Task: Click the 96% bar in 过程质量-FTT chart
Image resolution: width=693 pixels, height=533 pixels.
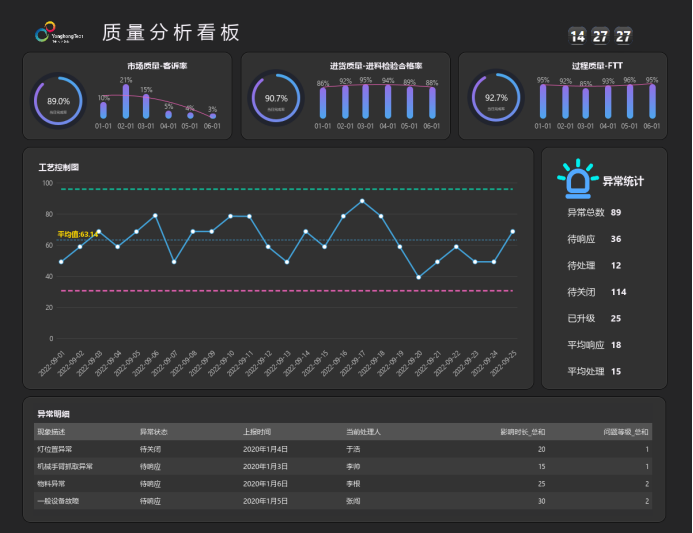Action: [629, 101]
